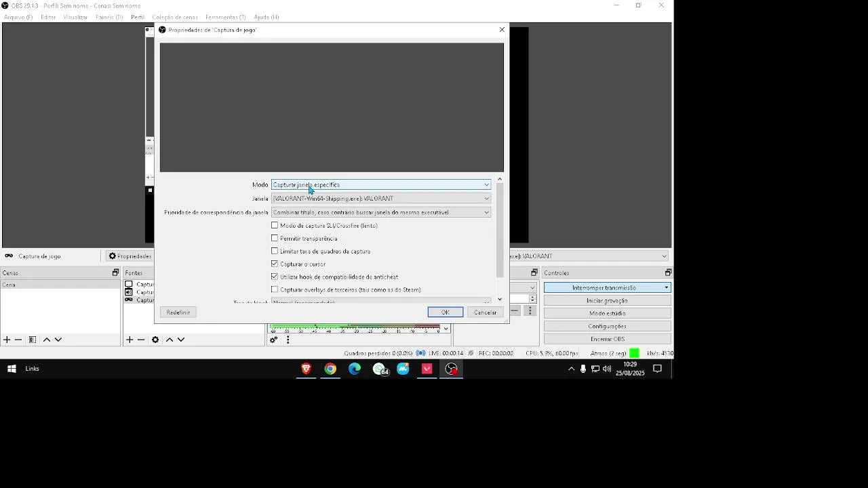Open the VALORANT window dropdown in source toolbar
This screenshot has width=868, height=488.
click(x=589, y=256)
